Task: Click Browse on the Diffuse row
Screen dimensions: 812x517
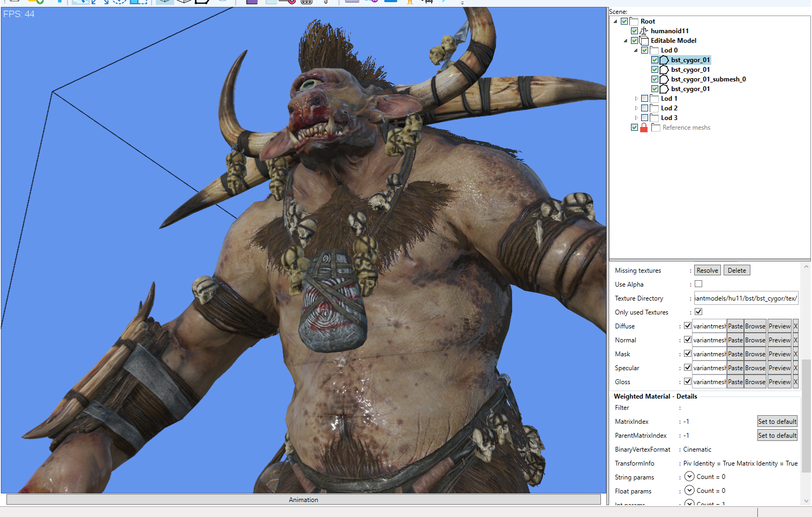Action: coord(755,326)
